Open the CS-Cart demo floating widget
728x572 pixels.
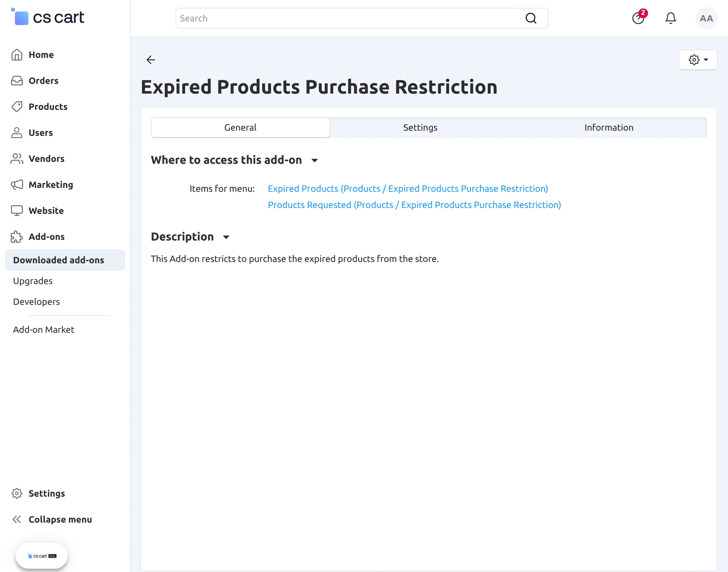click(42, 556)
